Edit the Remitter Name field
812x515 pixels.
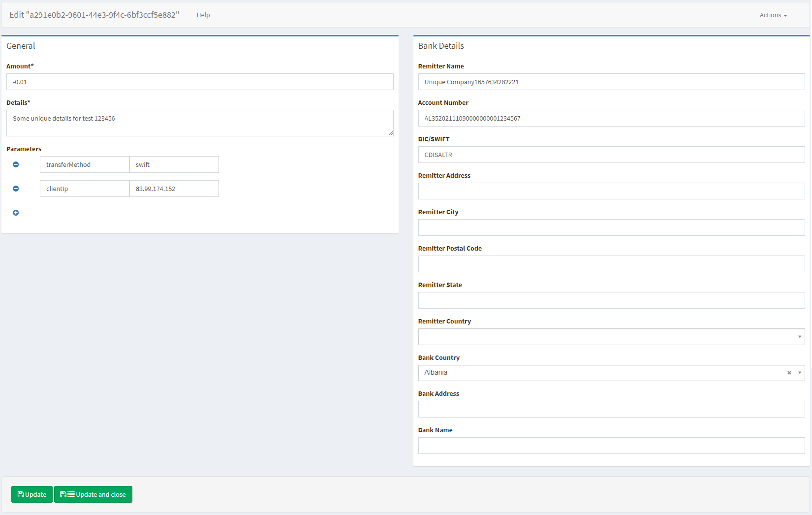pos(611,82)
